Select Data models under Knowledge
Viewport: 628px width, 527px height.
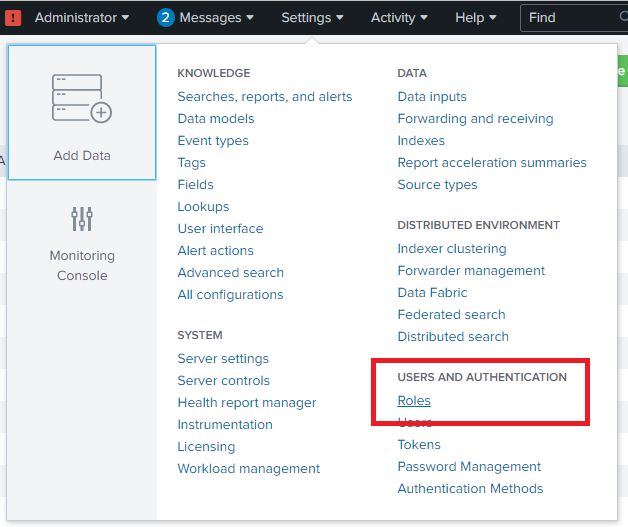pos(216,119)
